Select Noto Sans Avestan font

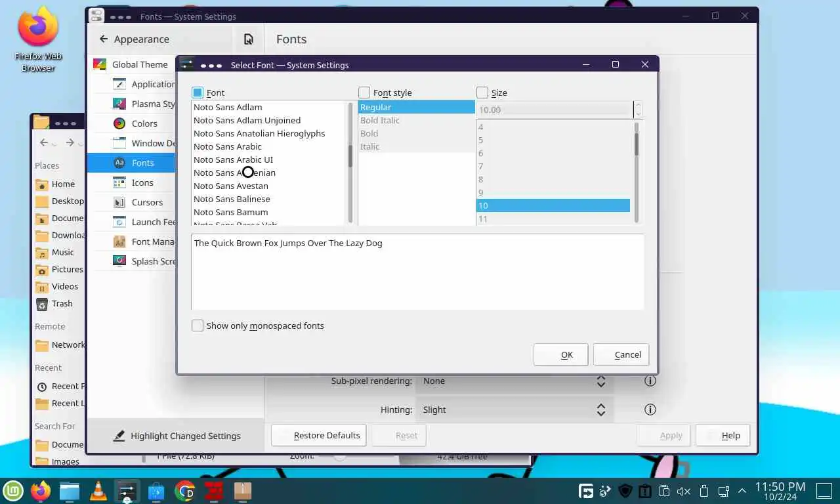pyautogui.click(x=268, y=186)
